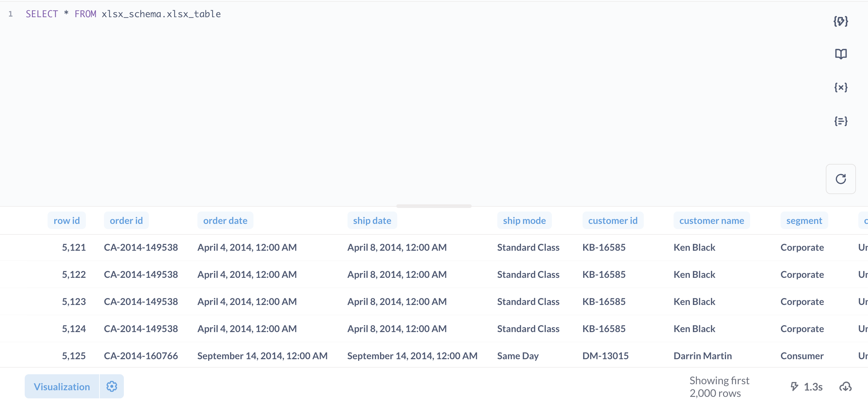Open visualization settings gear icon
868x405 pixels.
pyautogui.click(x=112, y=386)
